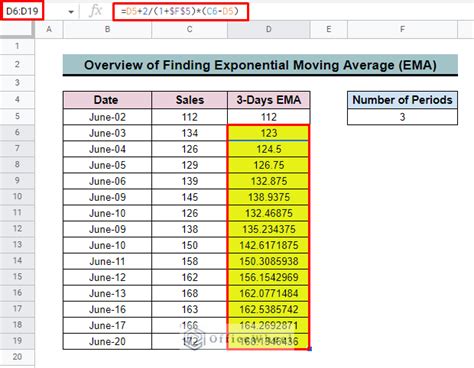
Task: Click the sales cell 138
Action: (189, 229)
